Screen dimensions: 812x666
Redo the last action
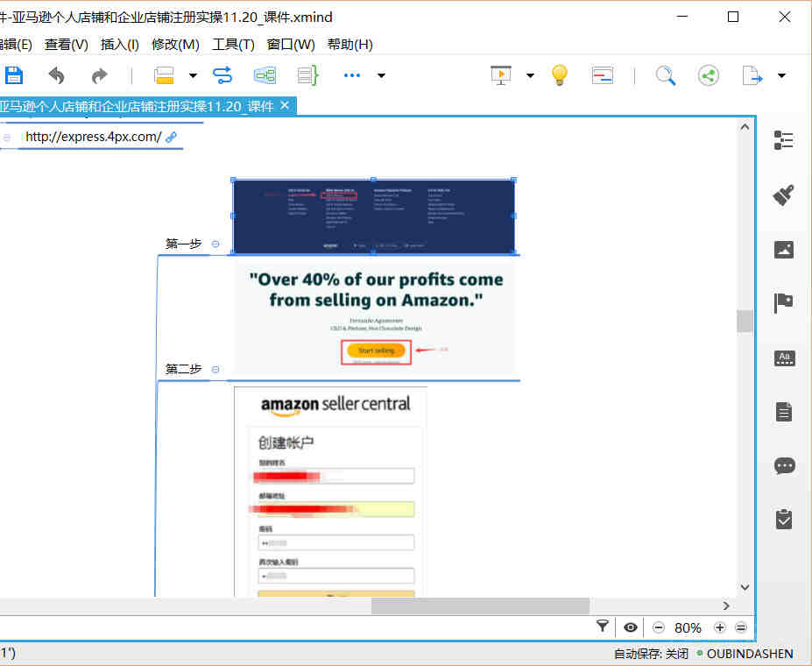tap(99, 75)
